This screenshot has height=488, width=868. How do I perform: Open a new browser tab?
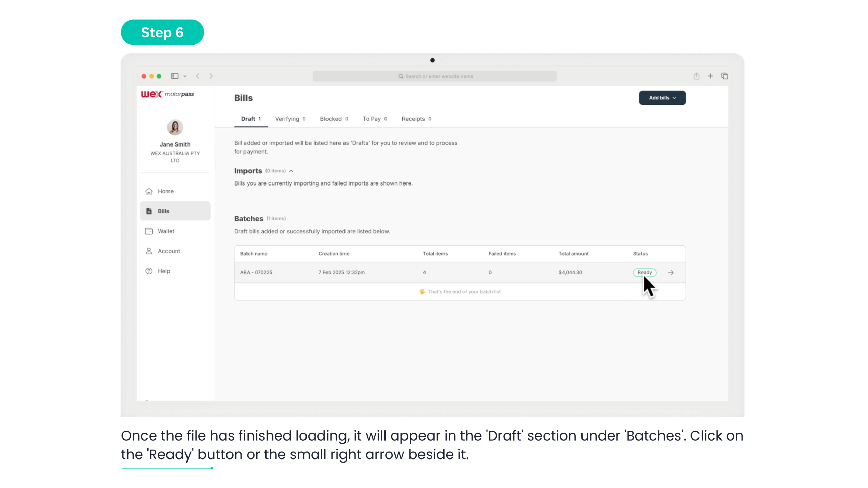pyautogui.click(x=710, y=76)
